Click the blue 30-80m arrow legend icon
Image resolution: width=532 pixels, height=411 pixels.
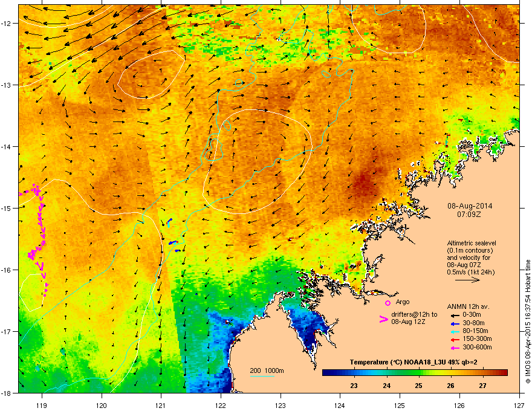(x=455, y=324)
